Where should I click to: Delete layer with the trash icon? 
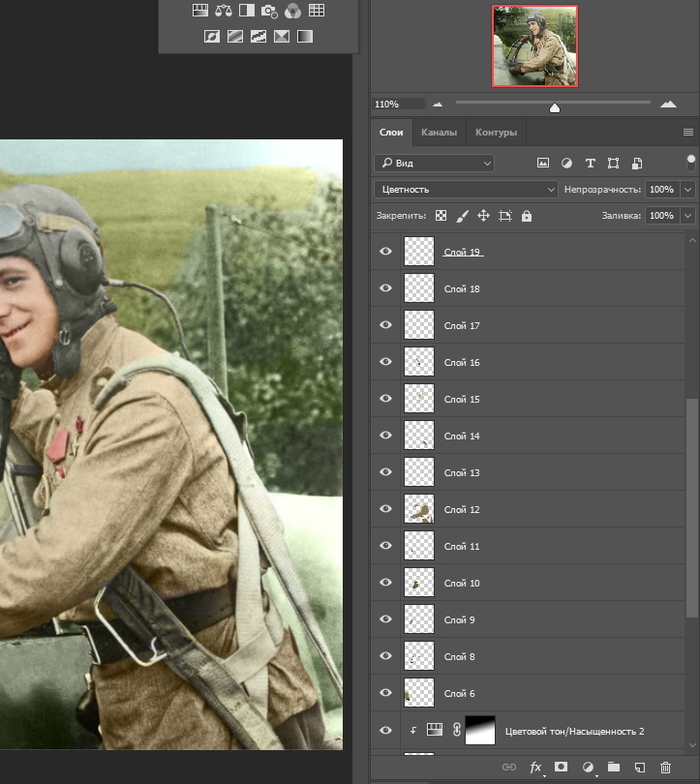pyautogui.click(x=666, y=767)
